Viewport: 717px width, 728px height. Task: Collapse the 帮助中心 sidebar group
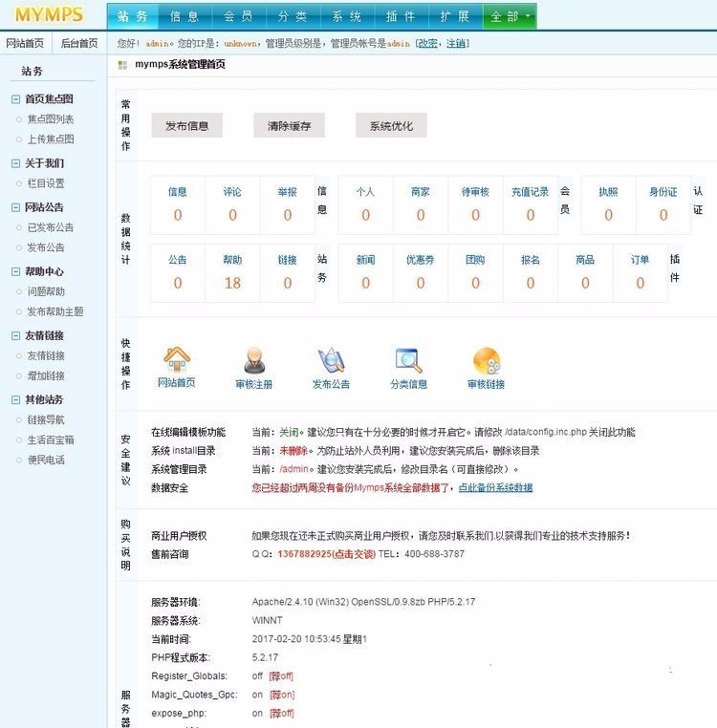(16, 271)
